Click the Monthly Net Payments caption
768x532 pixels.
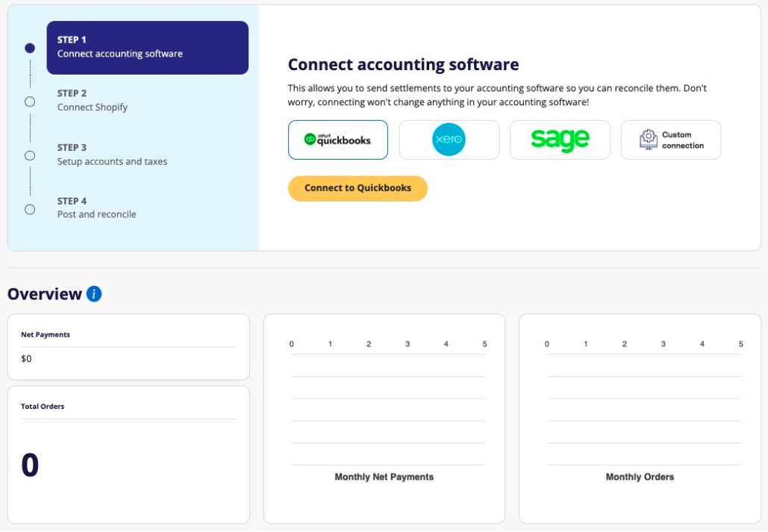(384, 477)
